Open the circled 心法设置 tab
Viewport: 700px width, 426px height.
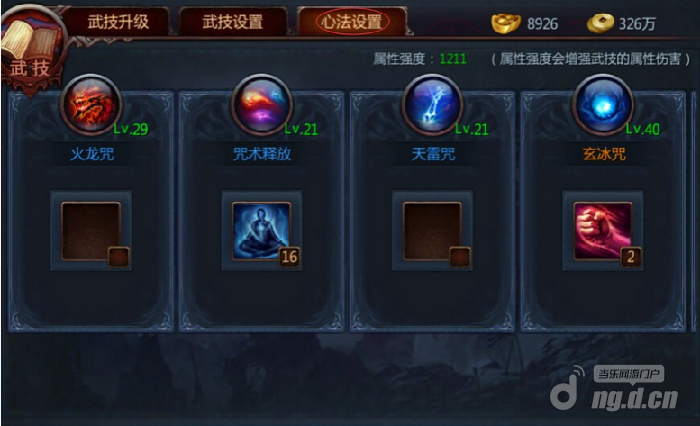point(352,21)
